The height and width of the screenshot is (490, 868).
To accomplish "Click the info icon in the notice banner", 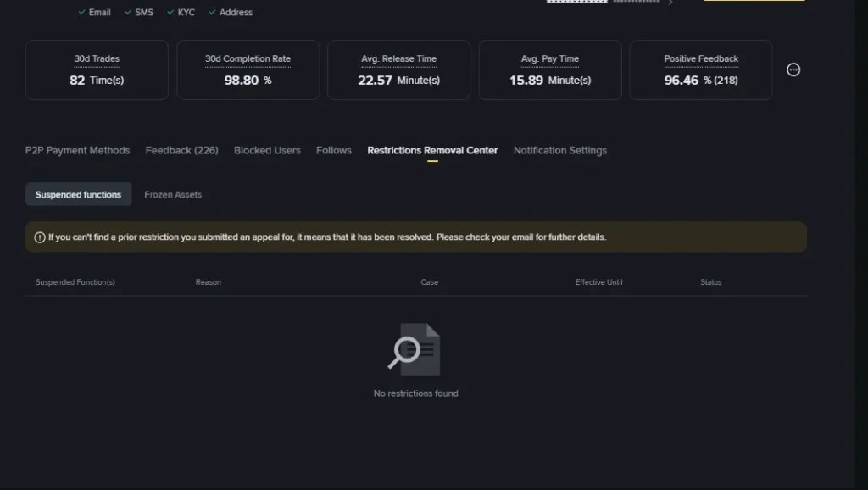I will click(x=40, y=237).
